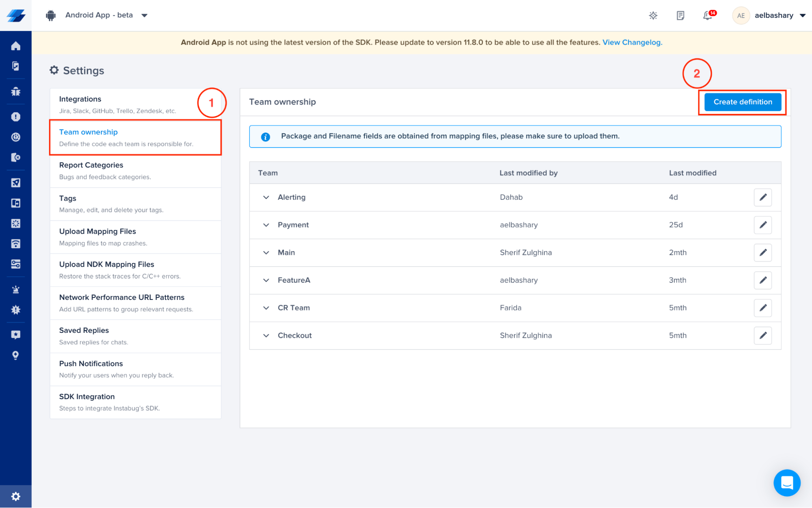Edit the Main team definition

762,252
